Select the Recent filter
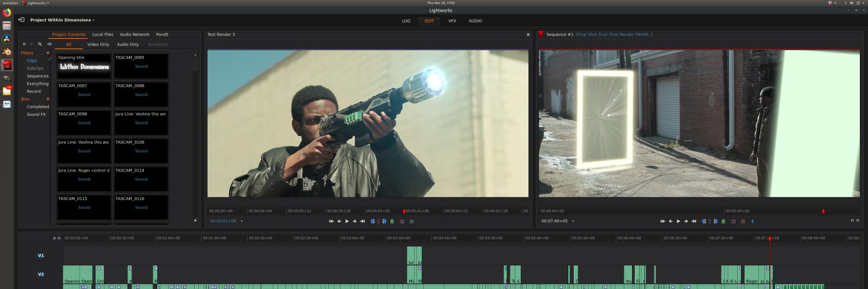The width and height of the screenshot is (868, 289). tap(33, 91)
